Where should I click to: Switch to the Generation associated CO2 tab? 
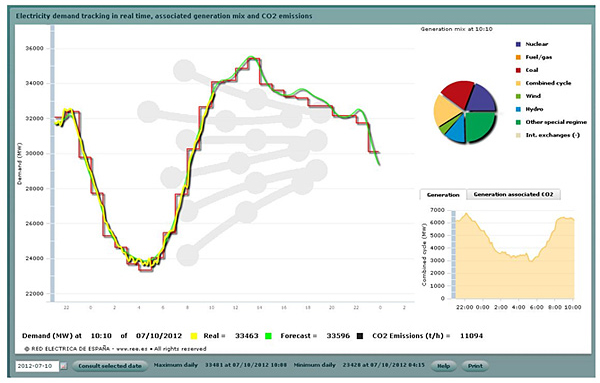513,194
